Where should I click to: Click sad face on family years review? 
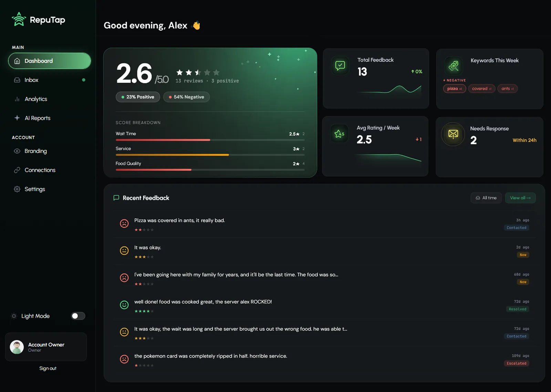tap(124, 278)
